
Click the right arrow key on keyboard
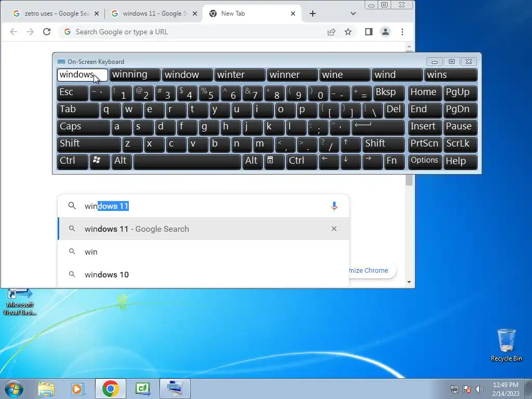point(372,161)
